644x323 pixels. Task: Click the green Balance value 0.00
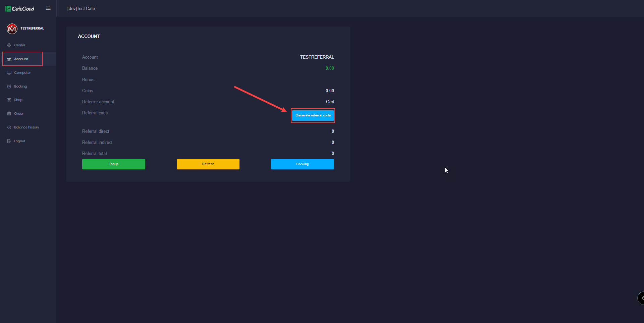click(x=330, y=68)
